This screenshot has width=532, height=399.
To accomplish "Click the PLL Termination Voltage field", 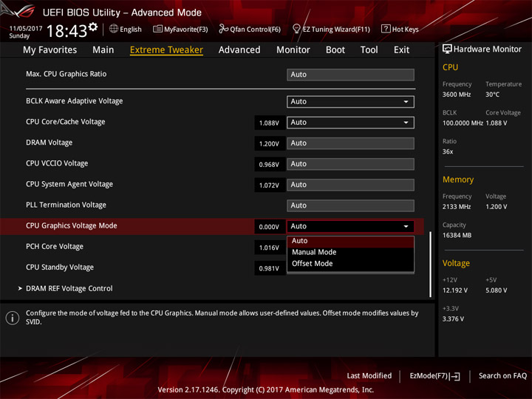I will pyautogui.click(x=350, y=205).
